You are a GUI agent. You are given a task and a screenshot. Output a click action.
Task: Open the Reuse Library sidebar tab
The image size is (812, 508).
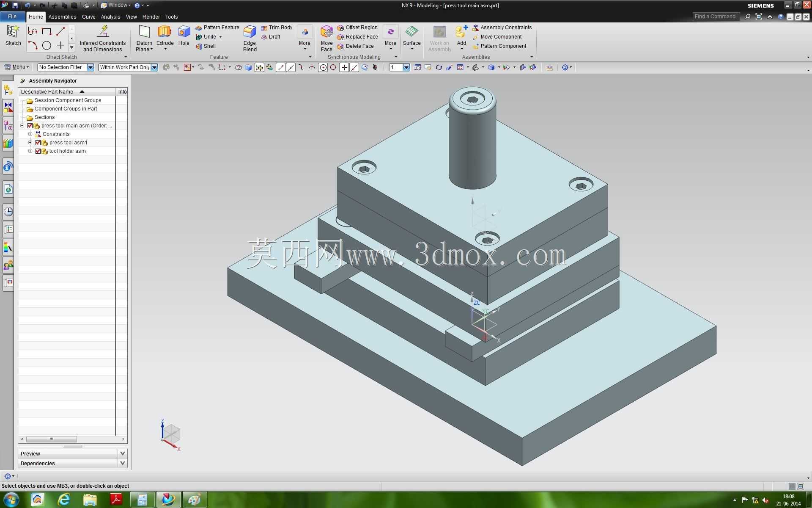(x=8, y=144)
